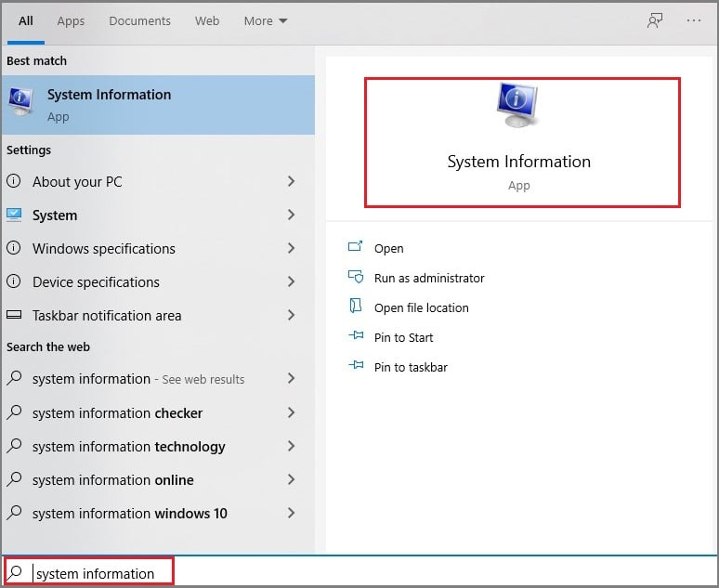Click the System Information title in preview pane
This screenshot has width=719, height=588.
point(518,162)
